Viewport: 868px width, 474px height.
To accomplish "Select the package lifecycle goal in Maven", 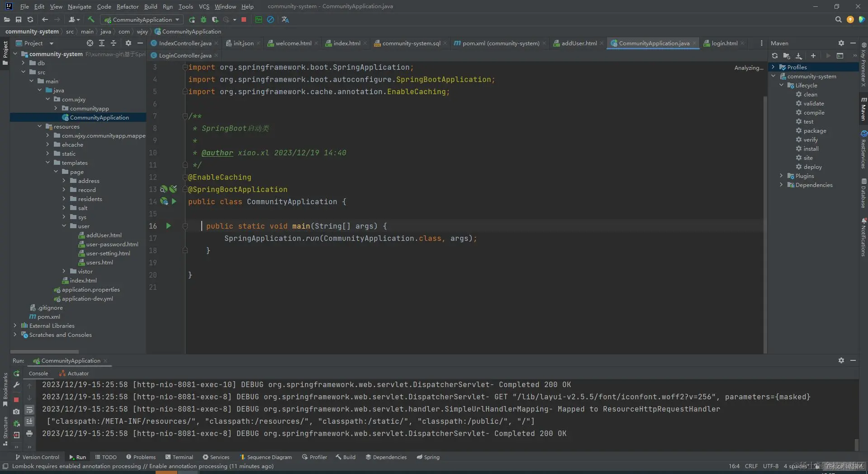I will pyautogui.click(x=815, y=130).
